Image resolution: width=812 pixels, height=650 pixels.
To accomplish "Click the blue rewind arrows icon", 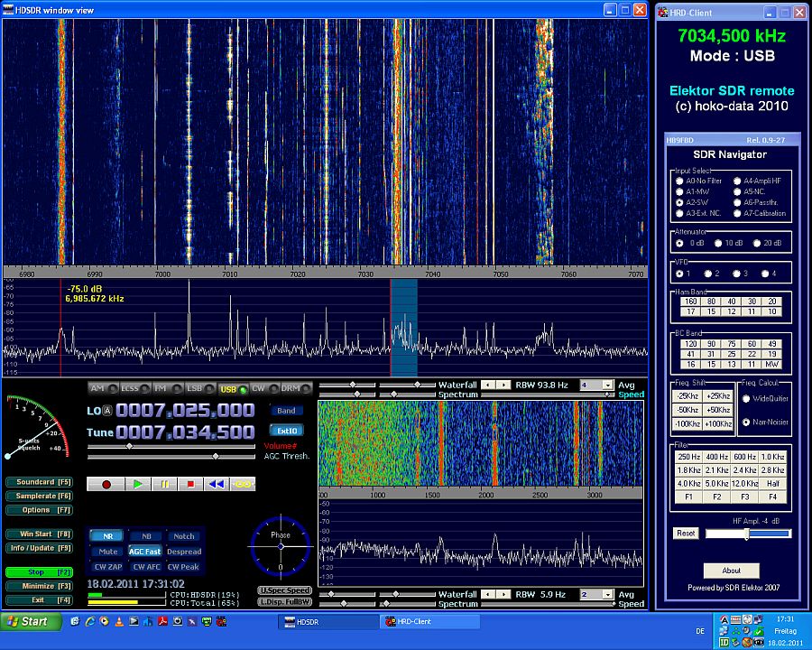I will (x=217, y=484).
